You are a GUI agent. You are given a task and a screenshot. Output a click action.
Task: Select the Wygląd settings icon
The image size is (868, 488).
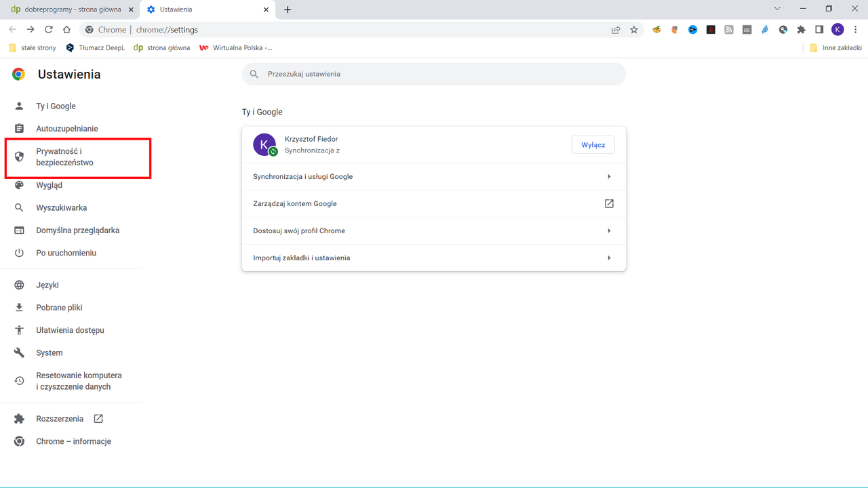[19, 184]
